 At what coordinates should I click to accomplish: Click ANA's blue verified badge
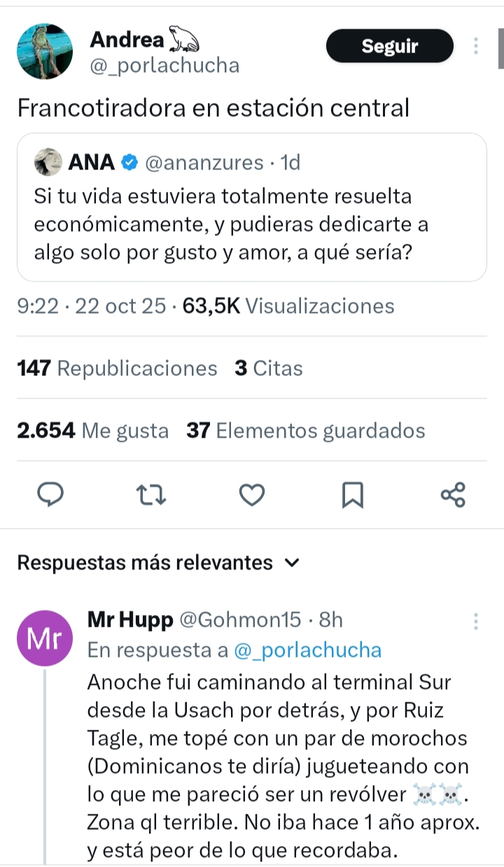pyautogui.click(x=129, y=163)
